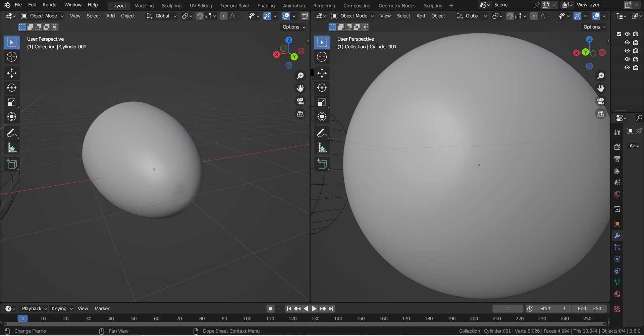The height and width of the screenshot is (336, 644).
Task: Select the Move tool in right viewport
Action: 322,73
